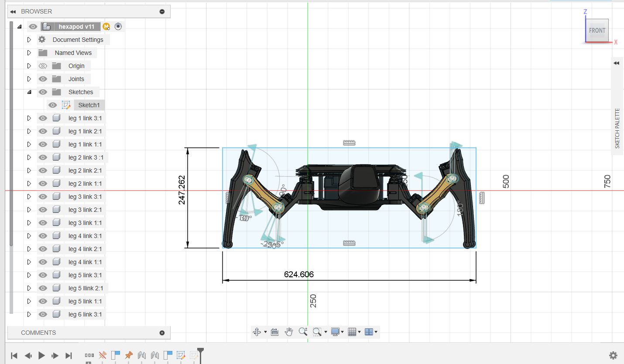The width and height of the screenshot is (624, 364).
Task: Click component icon of leg 1 link 3:1
Action: (56, 118)
